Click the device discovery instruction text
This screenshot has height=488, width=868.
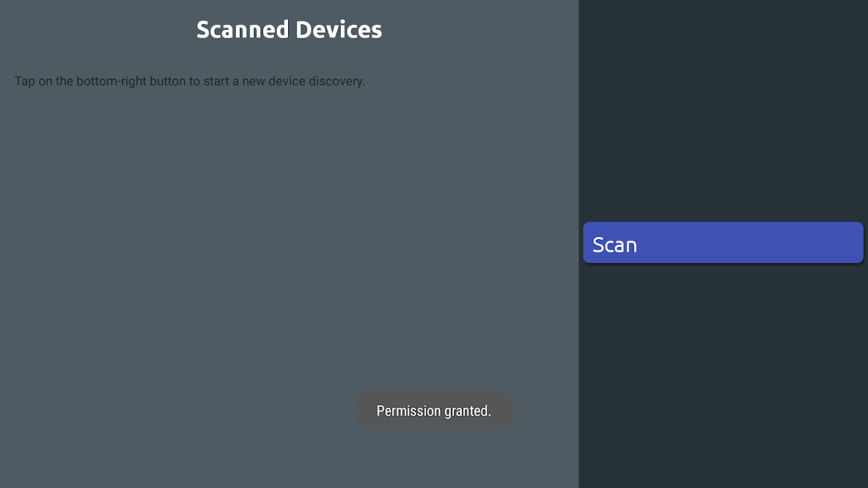(189, 81)
